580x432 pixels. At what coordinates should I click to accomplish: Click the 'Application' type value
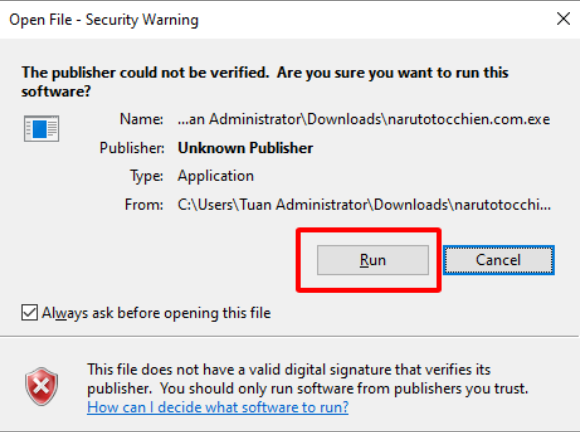click(216, 176)
